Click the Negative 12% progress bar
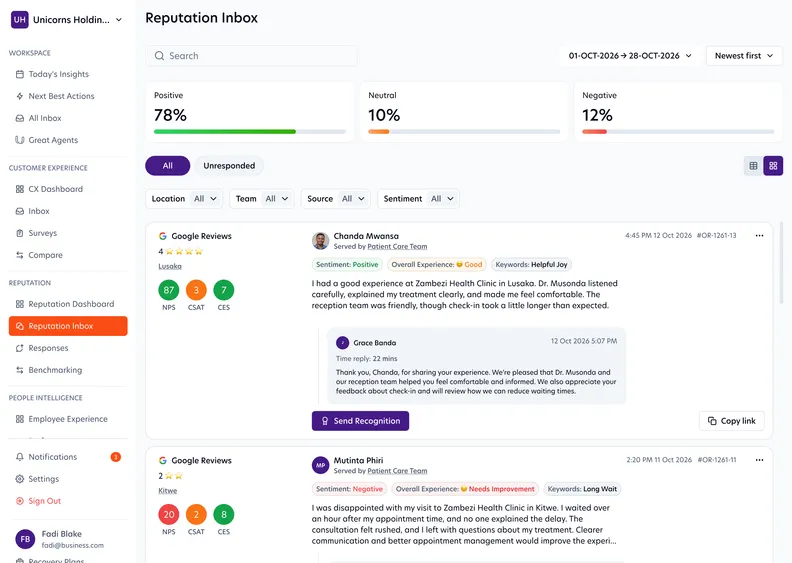 pyautogui.click(x=678, y=132)
